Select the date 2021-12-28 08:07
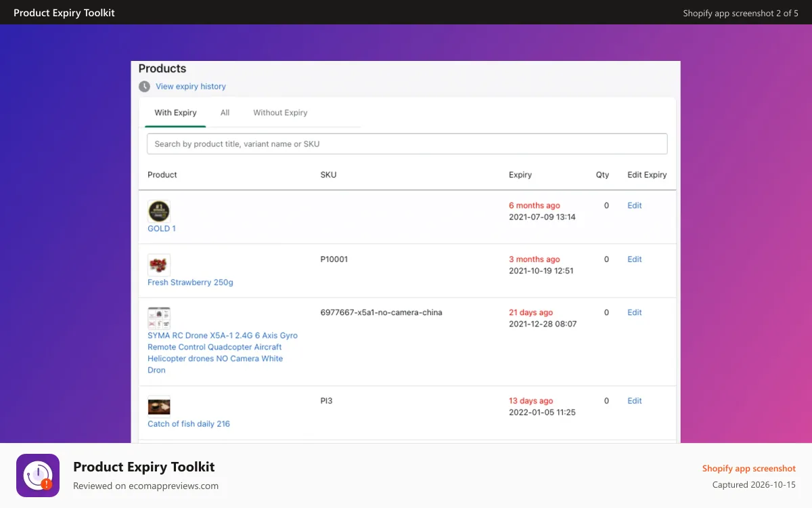 point(543,324)
